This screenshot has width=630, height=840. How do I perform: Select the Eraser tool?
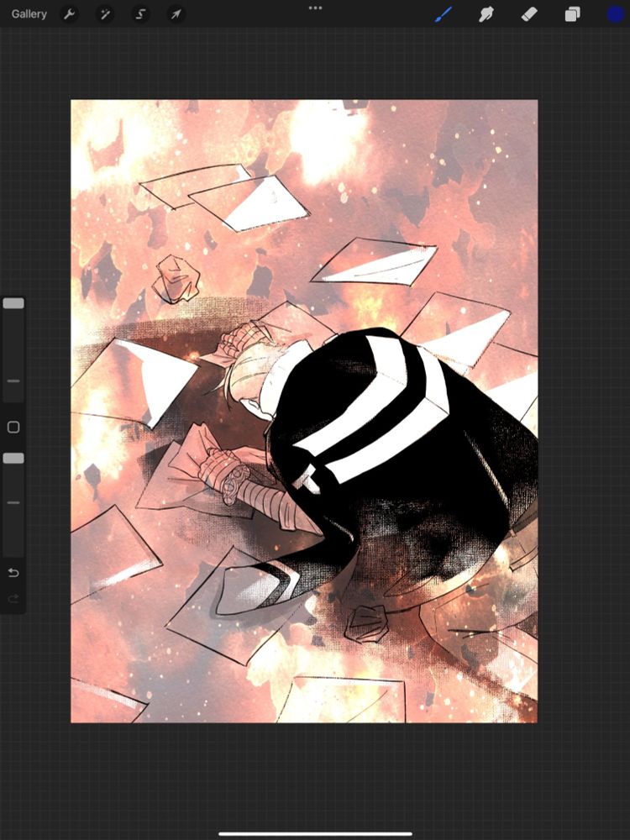click(x=529, y=14)
